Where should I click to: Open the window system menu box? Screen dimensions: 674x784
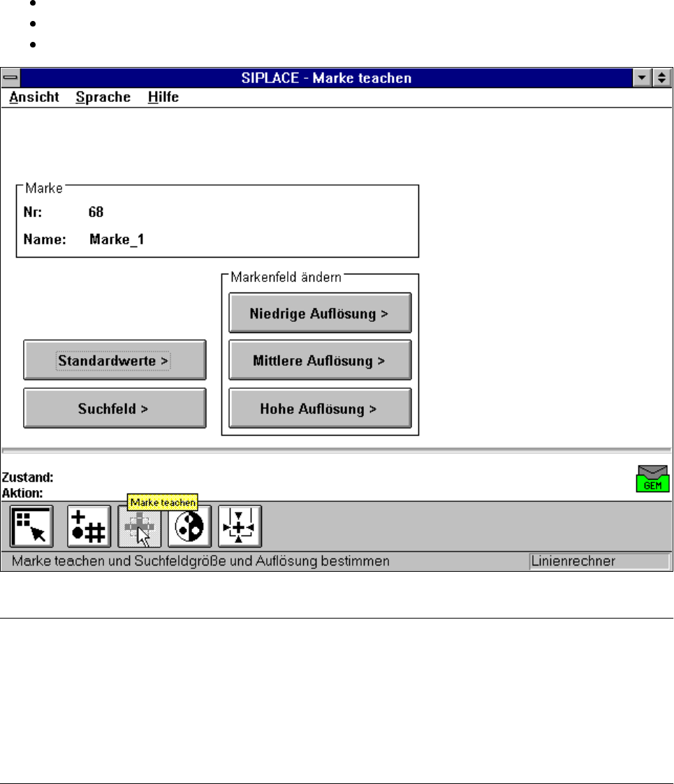tap(10, 77)
